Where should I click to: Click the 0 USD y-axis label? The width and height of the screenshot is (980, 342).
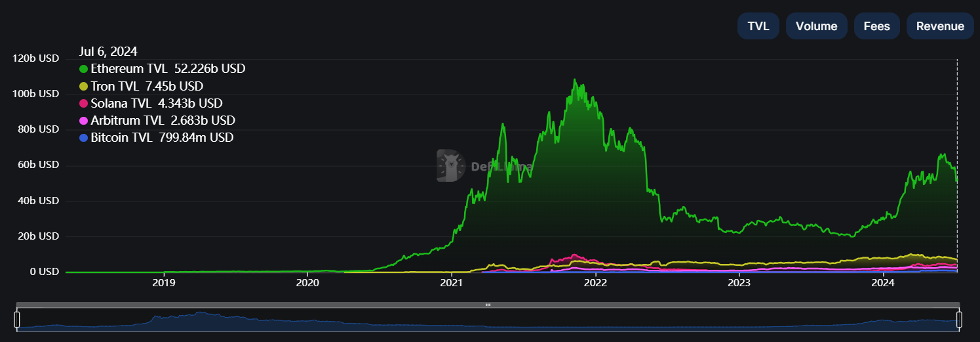pyautogui.click(x=43, y=271)
